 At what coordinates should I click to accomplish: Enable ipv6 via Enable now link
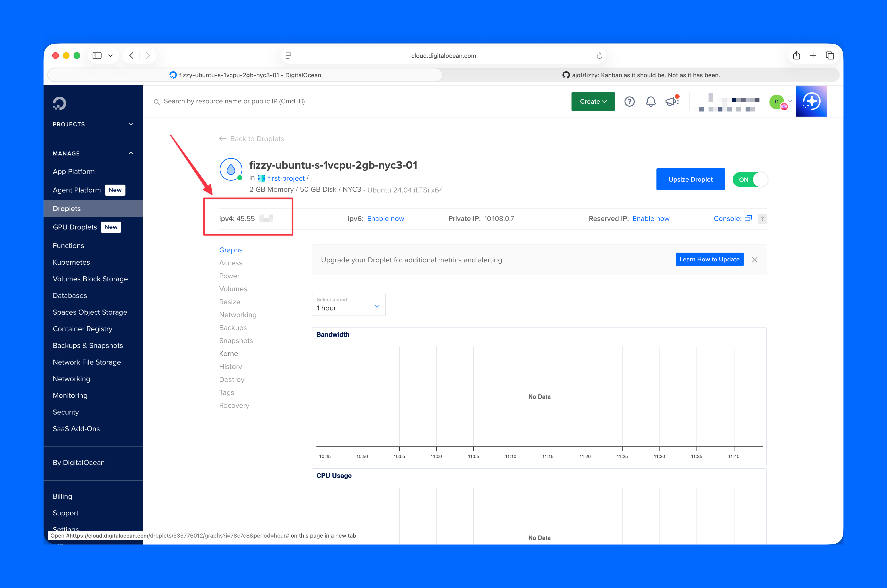pyautogui.click(x=386, y=218)
